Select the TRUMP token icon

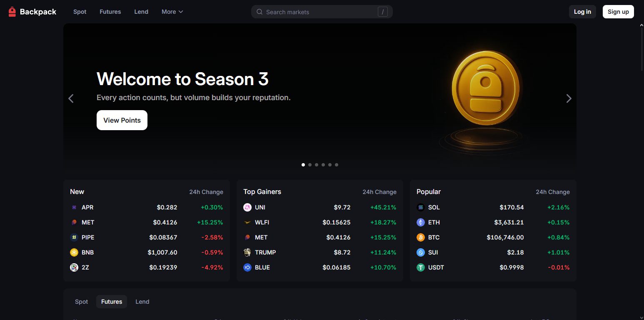pos(247,252)
